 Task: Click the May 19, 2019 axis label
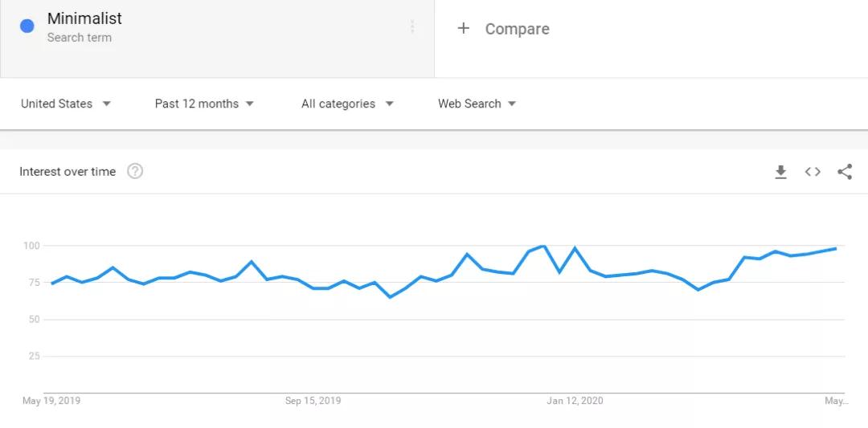[51, 401]
